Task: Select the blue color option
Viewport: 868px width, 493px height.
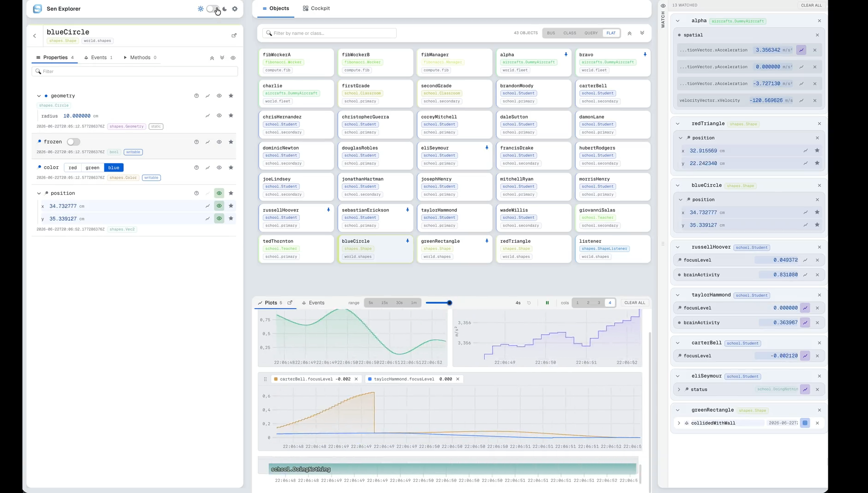Action: (x=114, y=168)
